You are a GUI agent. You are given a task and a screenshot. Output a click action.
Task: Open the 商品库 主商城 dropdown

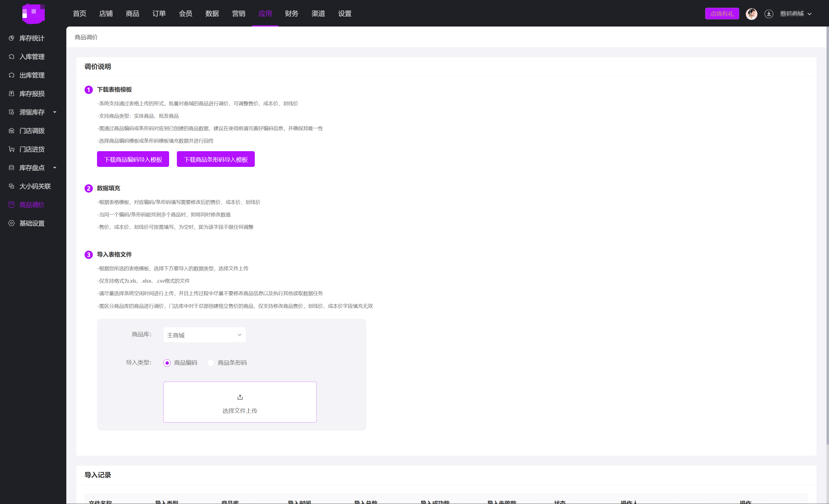coord(204,335)
